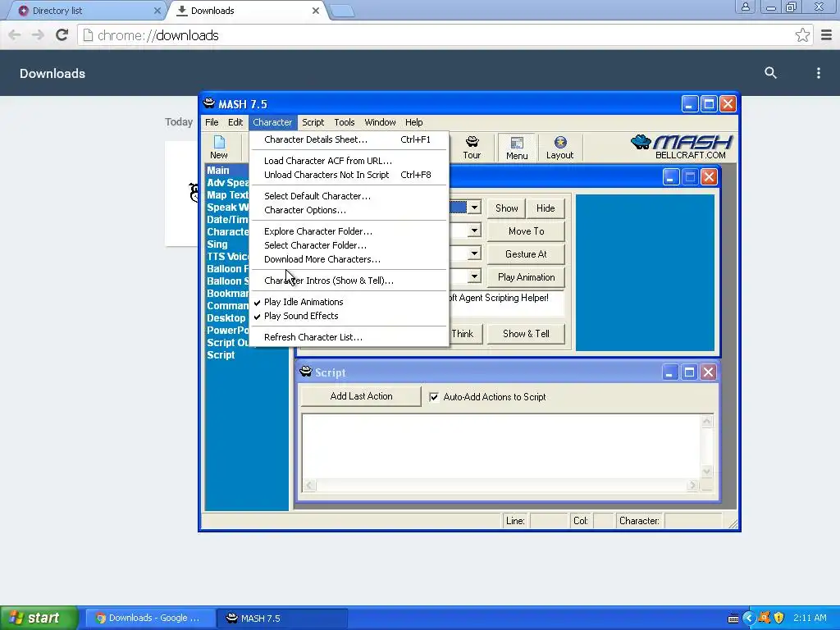The height and width of the screenshot is (630, 840).
Task: Choose Explore Character Folder
Action: click(x=349, y=231)
